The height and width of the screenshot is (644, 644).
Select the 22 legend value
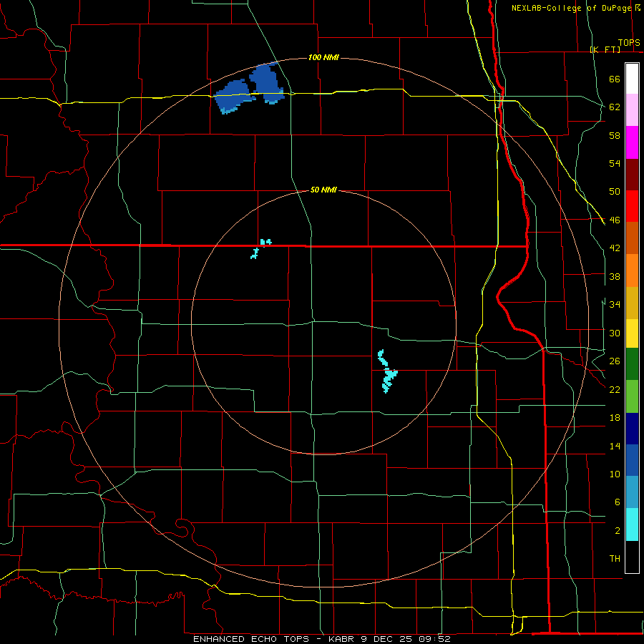[615, 389]
